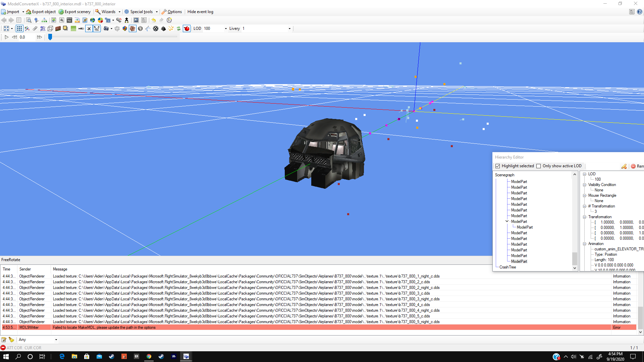Collapse the expanded ModelPart node in Scenegraph

coord(507,221)
